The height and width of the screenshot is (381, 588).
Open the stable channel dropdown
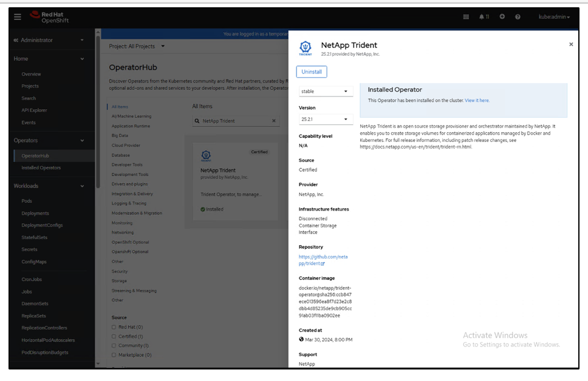(325, 92)
